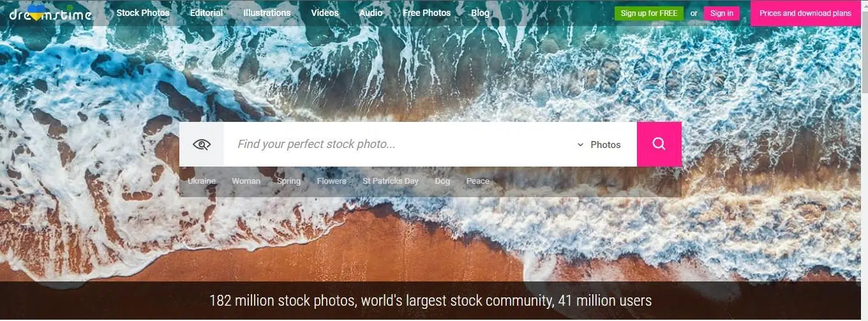Open the Editorial menu item
This screenshot has width=868, height=321.
click(x=207, y=13)
